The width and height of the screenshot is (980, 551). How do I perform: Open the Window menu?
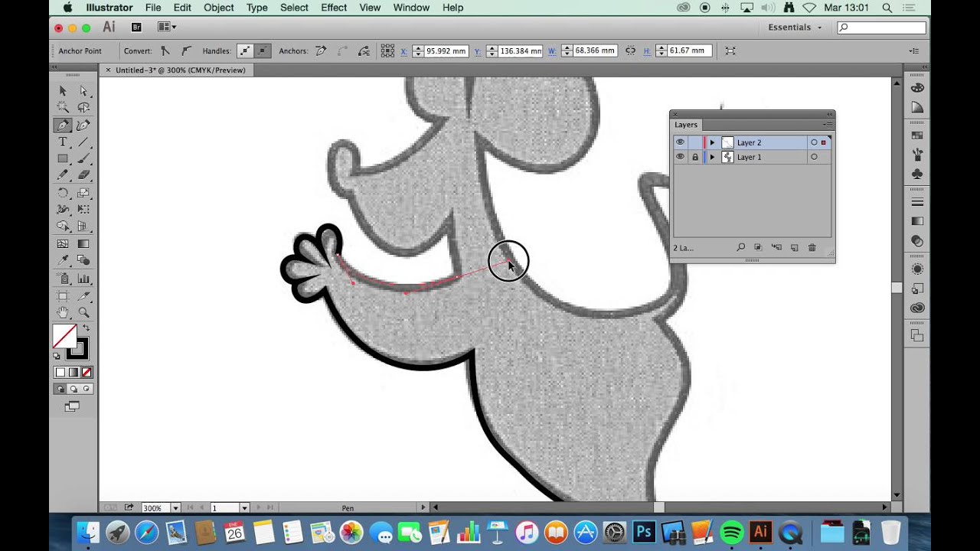[x=411, y=8]
